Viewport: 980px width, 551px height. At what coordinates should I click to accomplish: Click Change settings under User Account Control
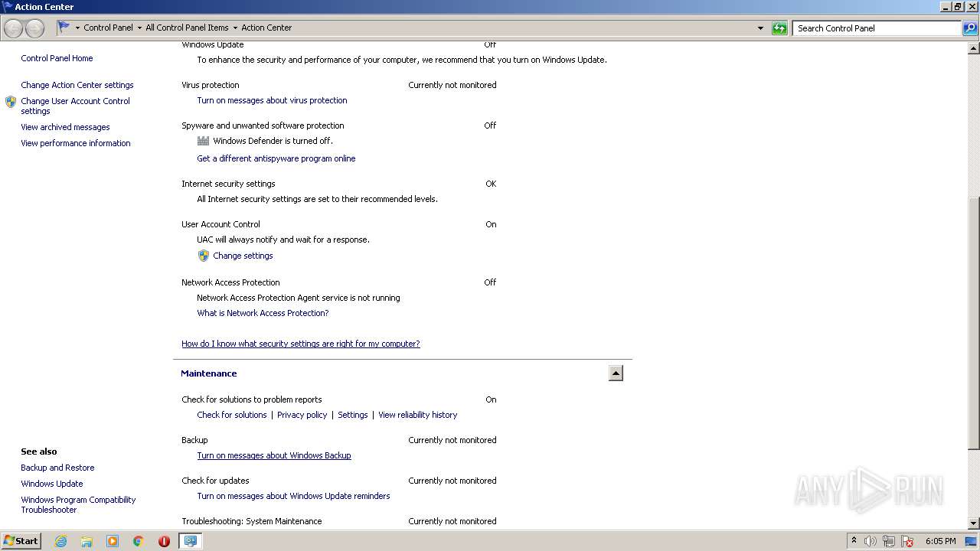[x=243, y=256]
